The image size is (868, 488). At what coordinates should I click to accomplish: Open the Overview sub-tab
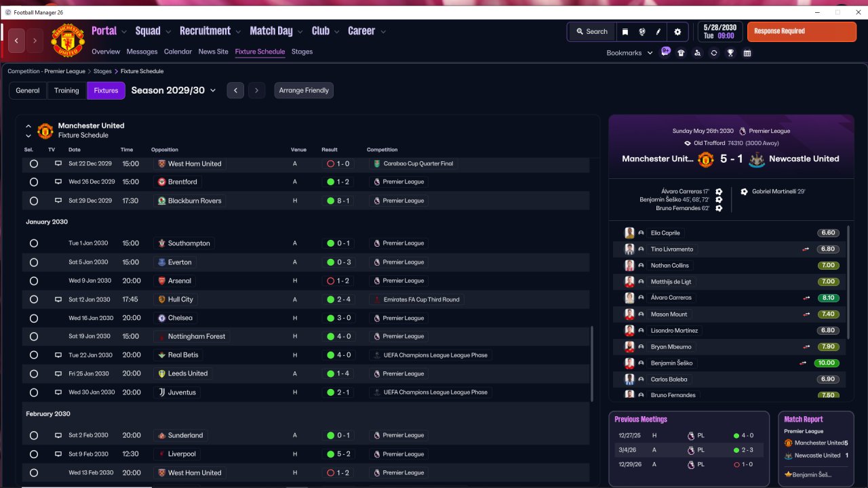pos(106,52)
